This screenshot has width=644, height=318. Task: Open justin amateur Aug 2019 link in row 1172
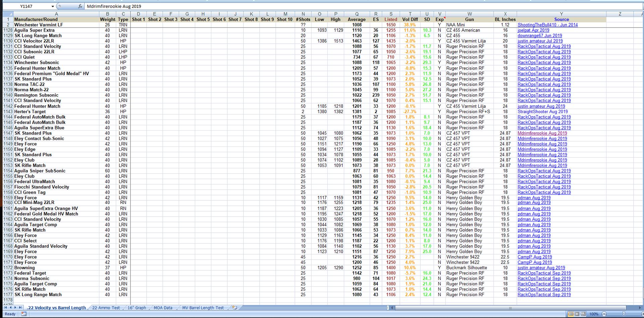click(541, 268)
